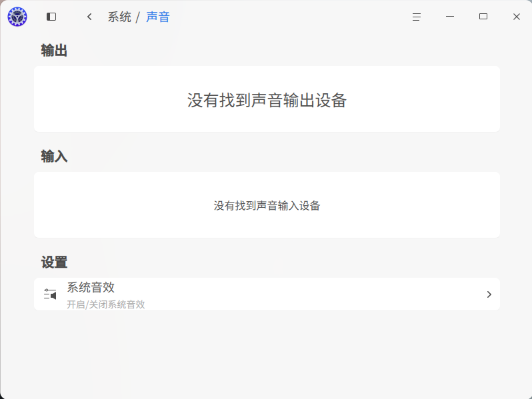
Task: Maximize the settings window
Action: point(483,16)
